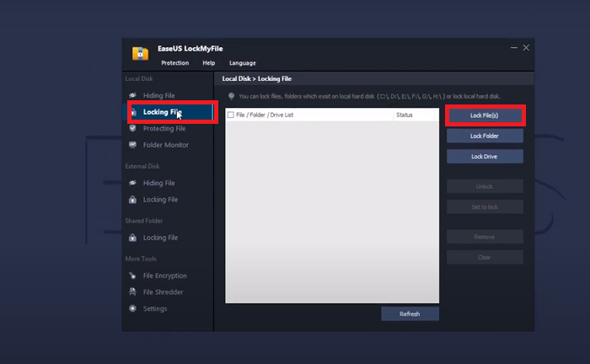Open Folder Monitor section
The image size is (590, 364).
tap(168, 145)
